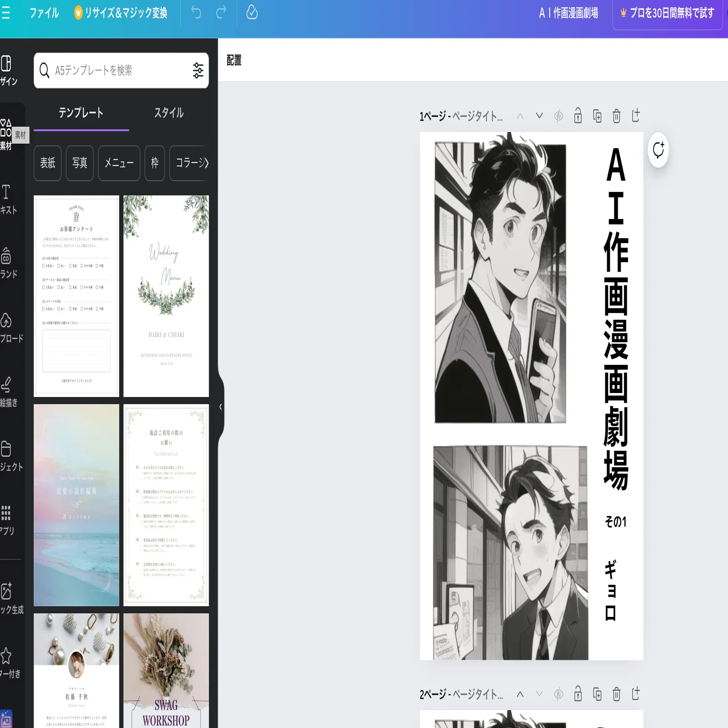Screen dimensions: 728x728
Task: Select the 写真 category chip
Action: 80,163
